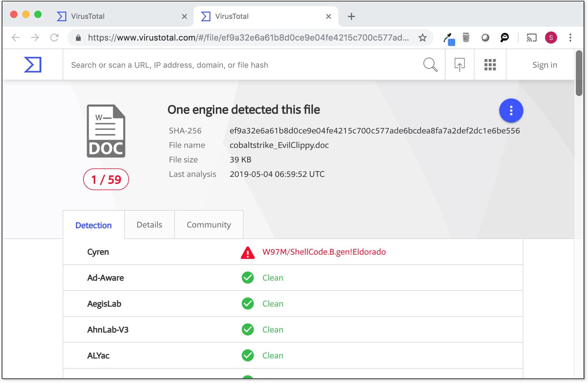
Task: Click the VirusTotal sigma logo in header
Action: click(33, 64)
